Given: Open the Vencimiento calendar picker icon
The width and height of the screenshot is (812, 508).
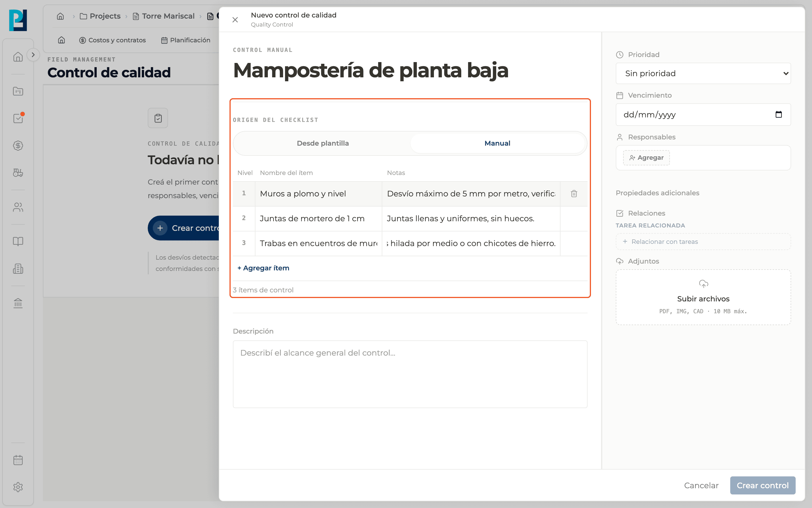Looking at the screenshot, I should click(779, 115).
